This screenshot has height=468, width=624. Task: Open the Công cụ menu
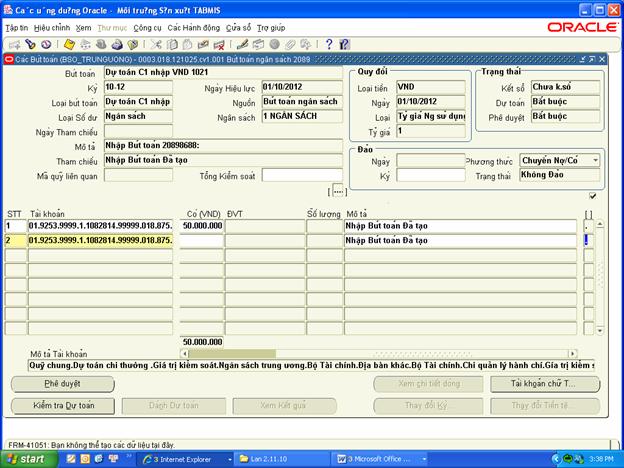[147, 28]
